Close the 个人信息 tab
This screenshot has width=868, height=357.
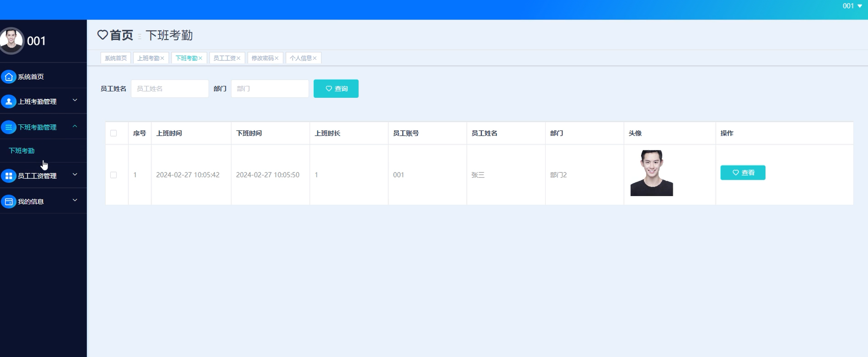pyautogui.click(x=315, y=58)
